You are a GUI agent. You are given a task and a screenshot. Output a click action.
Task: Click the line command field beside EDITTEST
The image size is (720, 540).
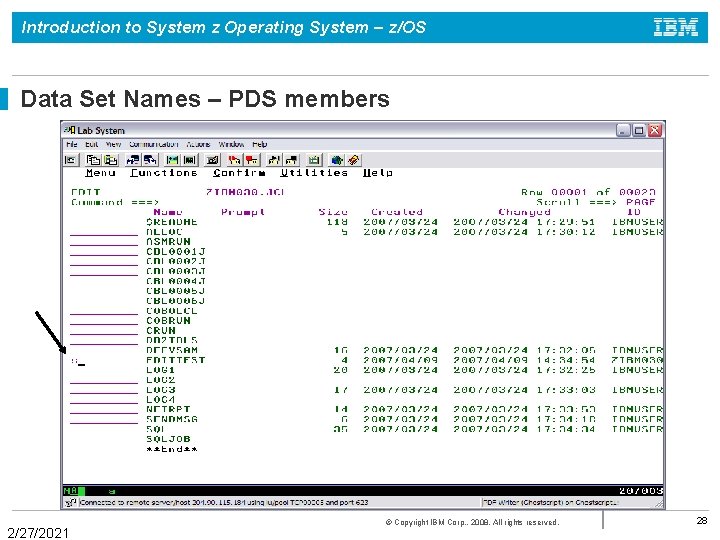tap(104, 360)
